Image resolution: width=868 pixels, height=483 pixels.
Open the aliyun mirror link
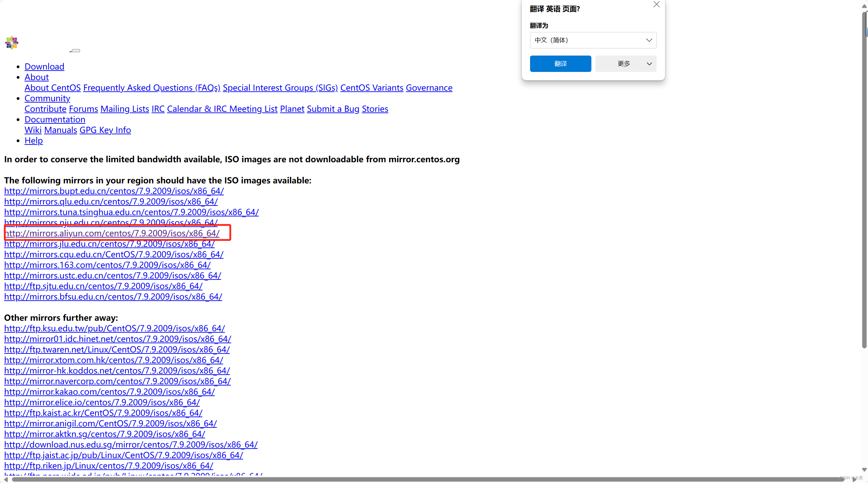pyautogui.click(x=112, y=233)
